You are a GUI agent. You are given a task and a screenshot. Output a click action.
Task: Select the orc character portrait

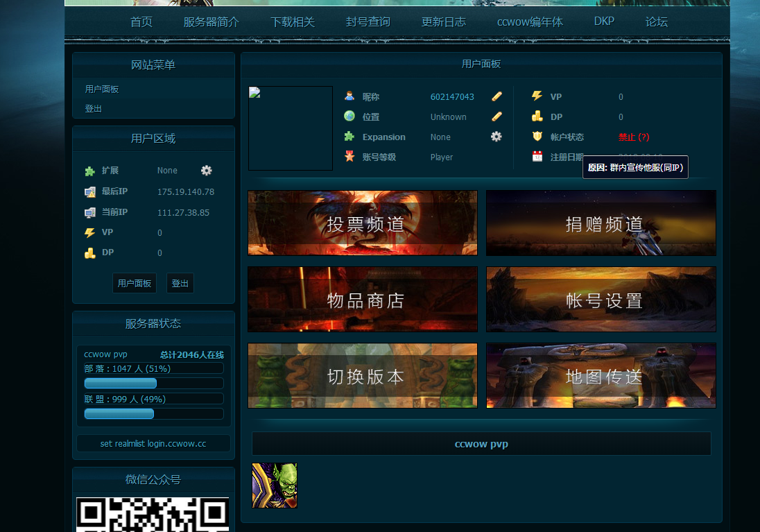[x=275, y=486]
